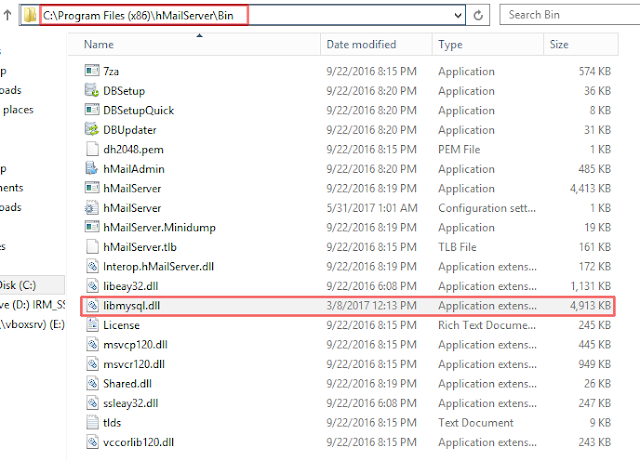Screen dimensions: 640x461
Task: Sort files by Size column
Action: [581, 45]
